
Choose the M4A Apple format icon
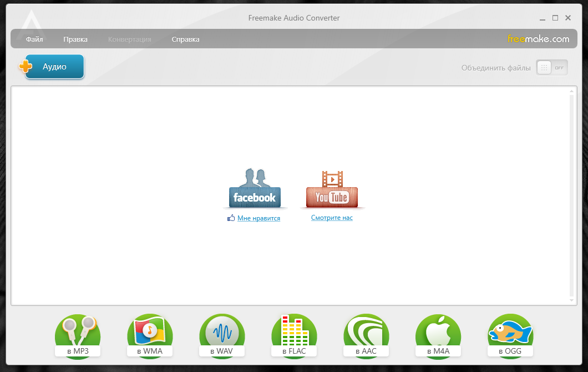[438, 336]
